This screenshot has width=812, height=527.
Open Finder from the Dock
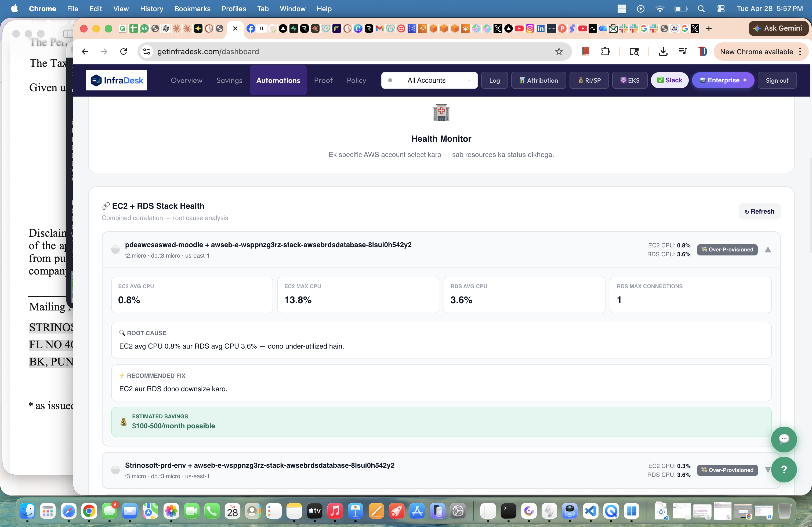pos(27,511)
